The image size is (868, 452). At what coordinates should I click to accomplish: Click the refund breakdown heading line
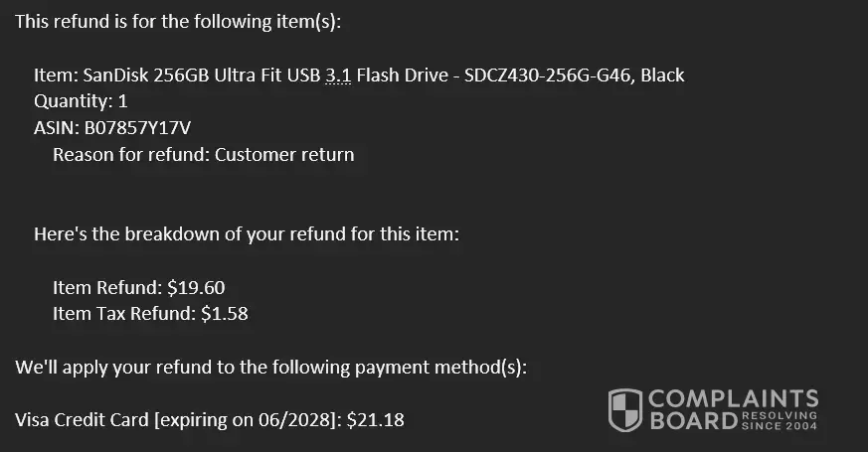coord(247,235)
